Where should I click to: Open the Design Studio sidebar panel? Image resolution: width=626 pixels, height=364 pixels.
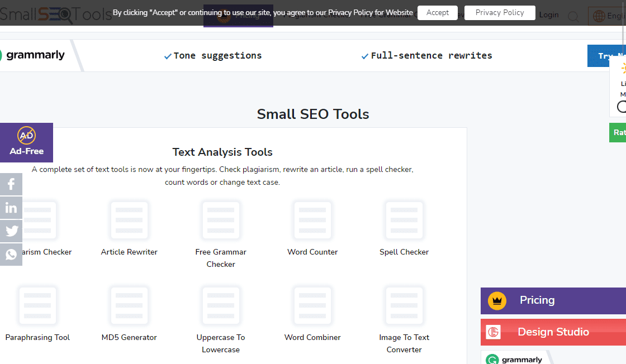click(553, 332)
